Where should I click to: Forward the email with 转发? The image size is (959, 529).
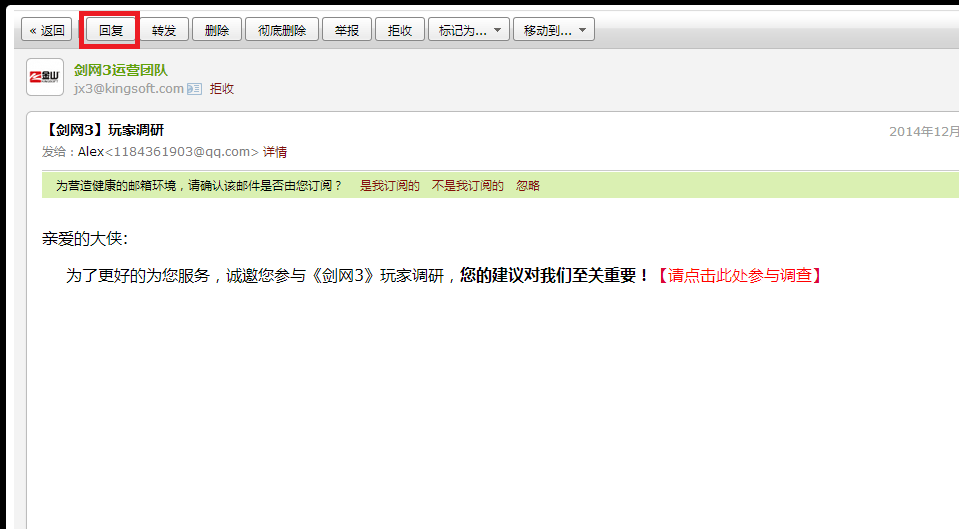click(163, 30)
